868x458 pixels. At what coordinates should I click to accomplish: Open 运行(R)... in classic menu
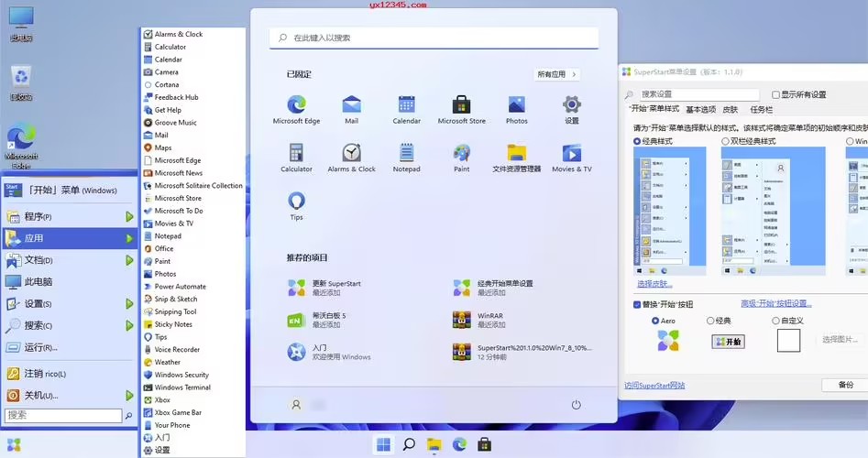70,347
